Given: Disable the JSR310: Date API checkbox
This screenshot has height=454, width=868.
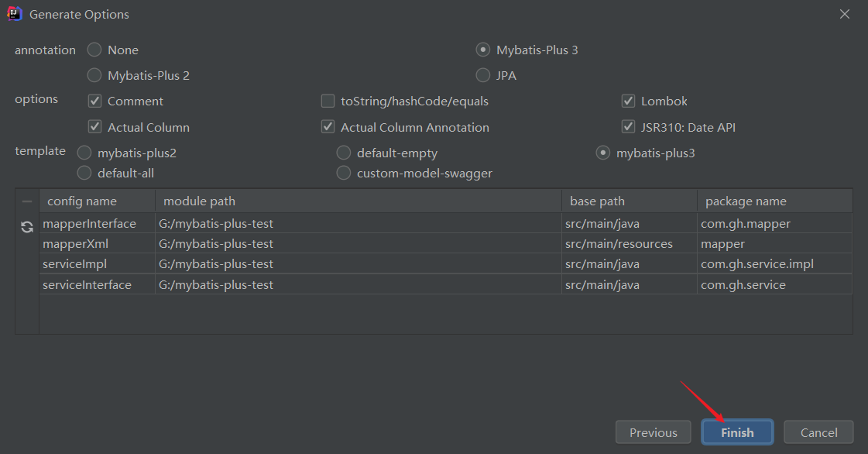Looking at the screenshot, I should pos(629,127).
